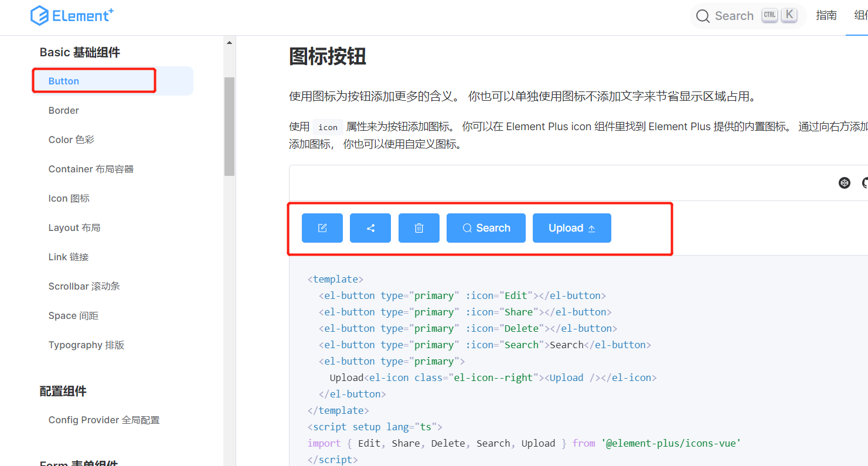Open Typography 排版 documentation

[87, 345]
